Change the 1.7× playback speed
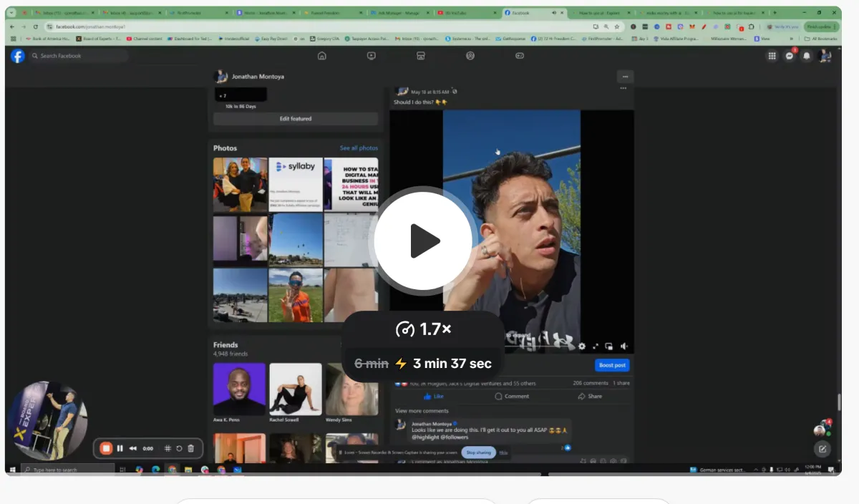Viewport: 859px width, 504px height. tap(423, 329)
